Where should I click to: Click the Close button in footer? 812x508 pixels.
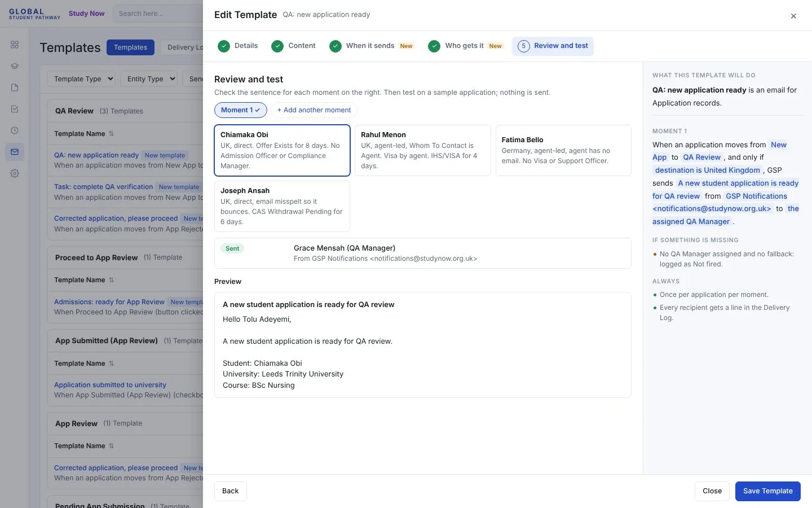coord(712,491)
